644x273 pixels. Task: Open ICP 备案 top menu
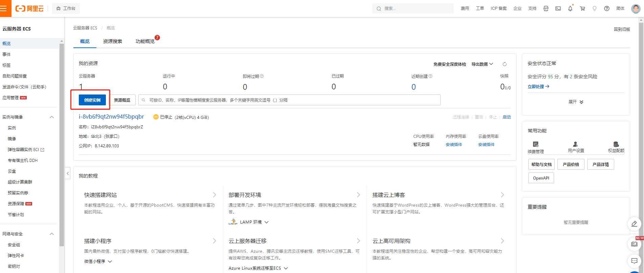coord(499,8)
